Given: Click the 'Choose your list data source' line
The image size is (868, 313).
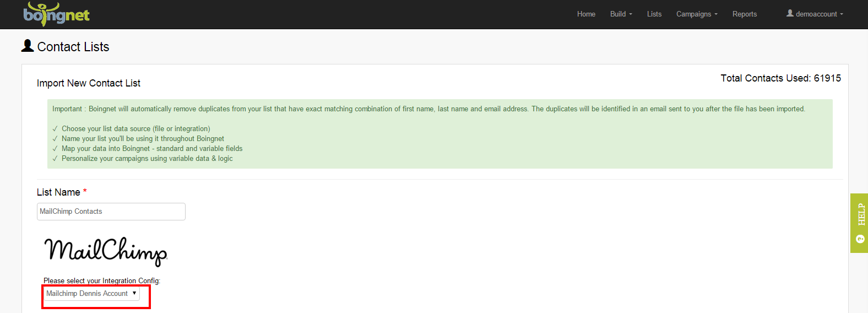Looking at the screenshot, I should (135, 129).
